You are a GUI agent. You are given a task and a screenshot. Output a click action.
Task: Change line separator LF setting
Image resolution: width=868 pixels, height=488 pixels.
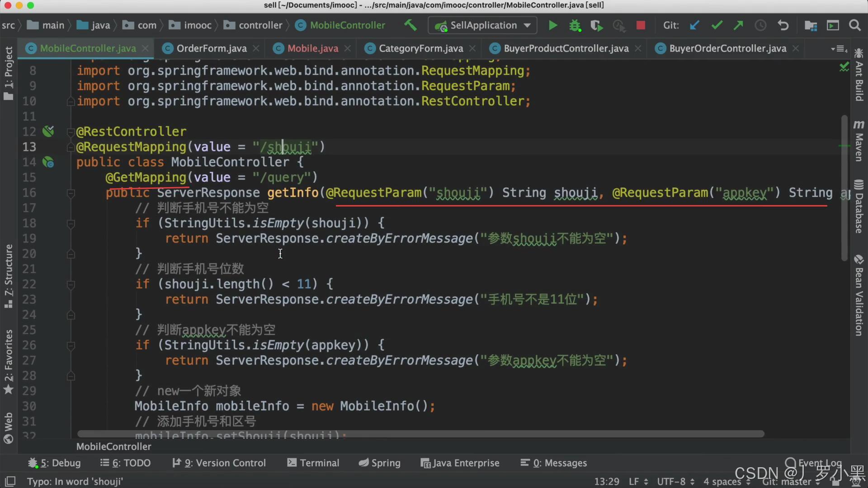pos(638,482)
